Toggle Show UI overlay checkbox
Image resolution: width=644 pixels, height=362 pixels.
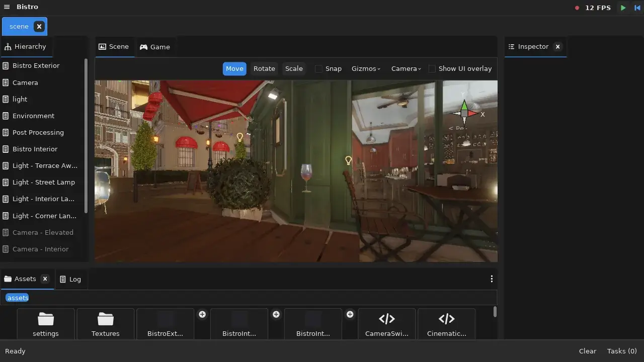[432, 69]
